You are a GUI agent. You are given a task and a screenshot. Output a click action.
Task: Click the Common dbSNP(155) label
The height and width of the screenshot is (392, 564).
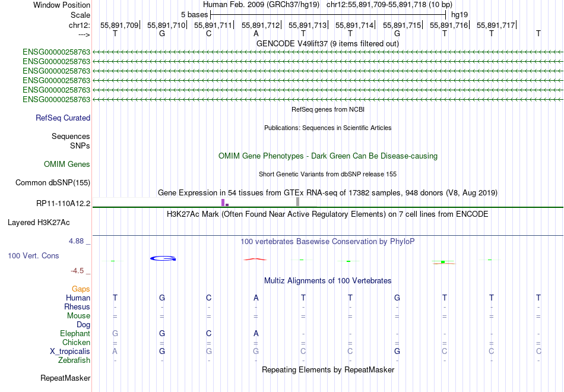point(53,182)
